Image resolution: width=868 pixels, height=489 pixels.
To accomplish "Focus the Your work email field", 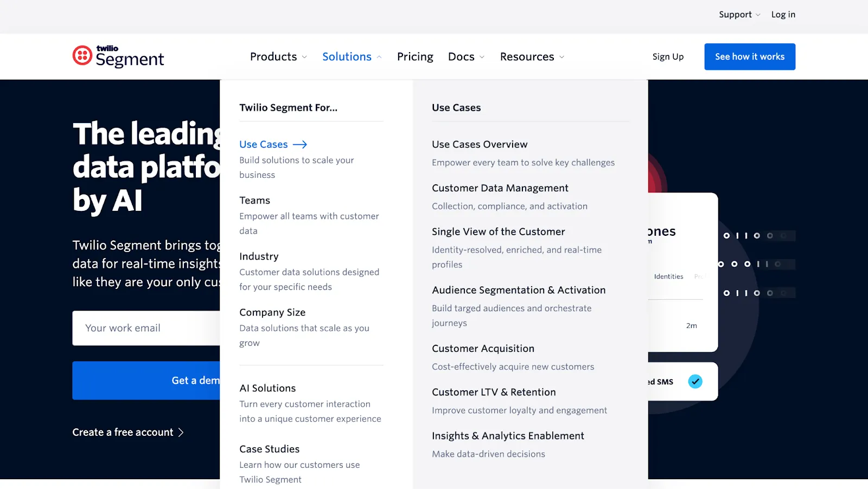I will [x=146, y=328].
